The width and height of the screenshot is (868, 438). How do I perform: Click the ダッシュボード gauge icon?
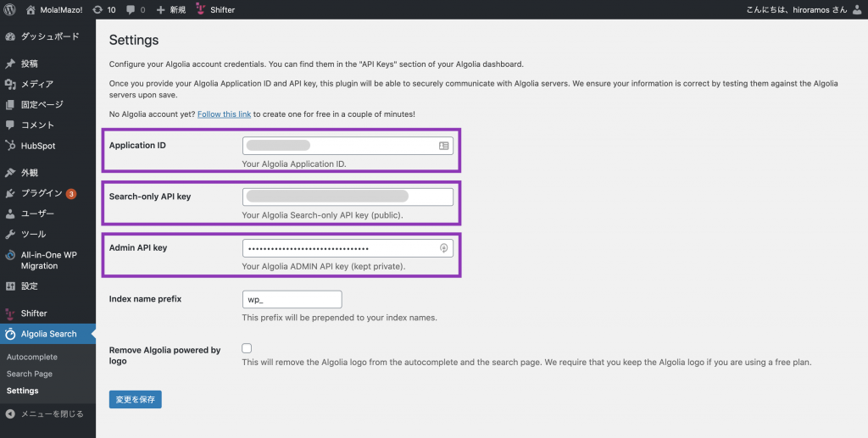tap(10, 36)
